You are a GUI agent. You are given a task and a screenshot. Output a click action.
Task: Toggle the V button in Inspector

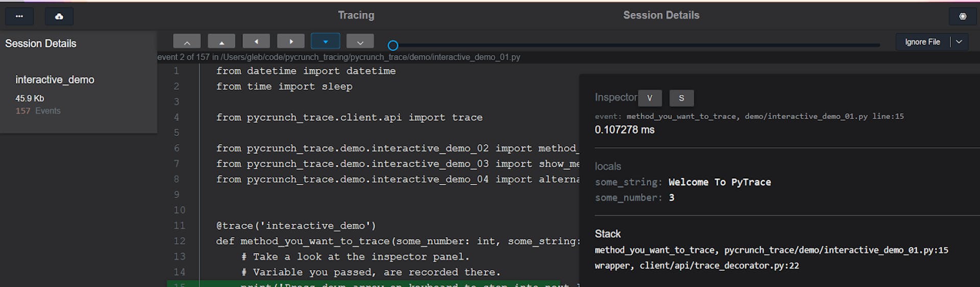pyautogui.click(x=649, y=98)
